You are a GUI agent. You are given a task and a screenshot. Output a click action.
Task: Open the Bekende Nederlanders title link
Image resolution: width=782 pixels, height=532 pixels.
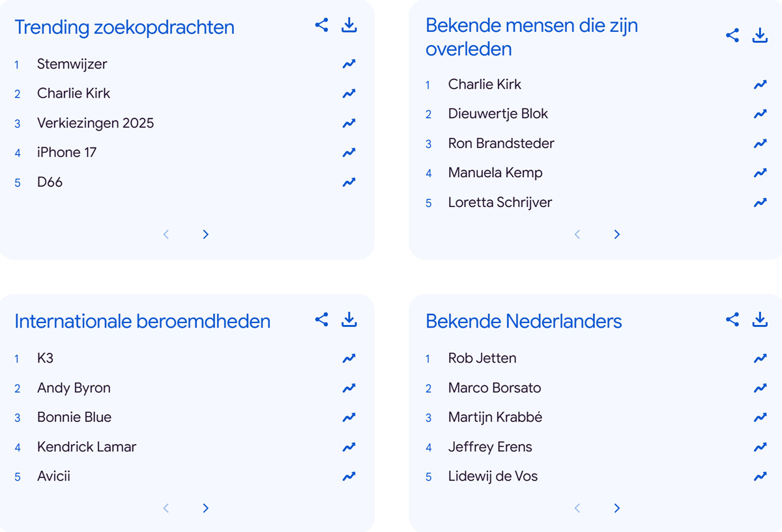pos(523,321)
